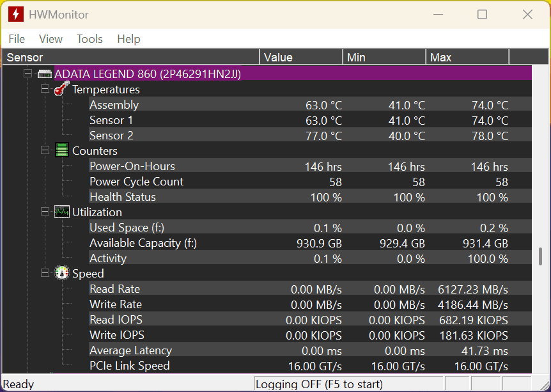Viewport: 551px width, 392px height.
Task: Collapse the Speed group
Action: click(45, 273)
